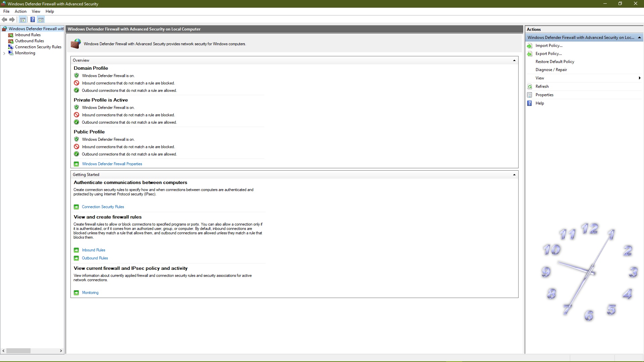Select Inbound Rules tree item
The height and width of the screenshot is (362, 644).
pyautogui.click(x=28, y=35)
